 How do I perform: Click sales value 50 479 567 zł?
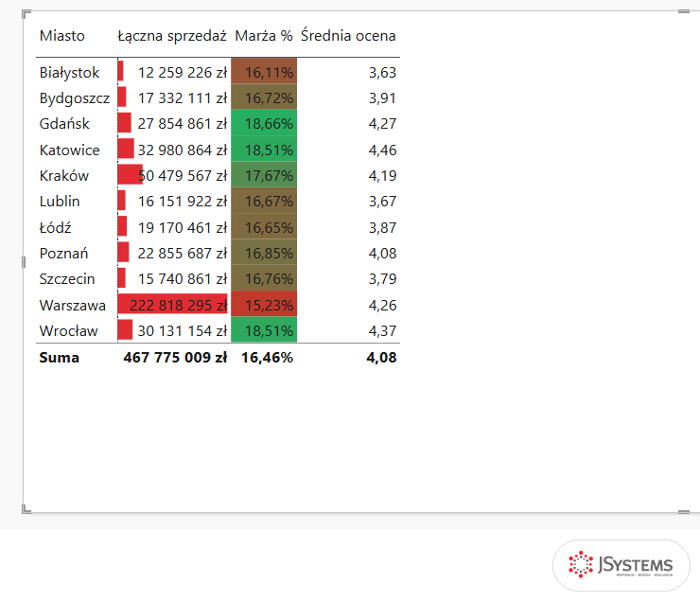pos(183,175)
